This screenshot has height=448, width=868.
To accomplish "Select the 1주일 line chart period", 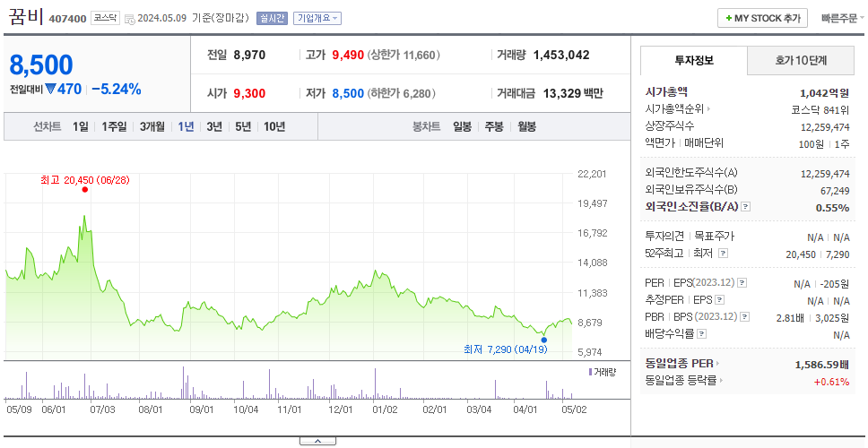I will 114,126.
